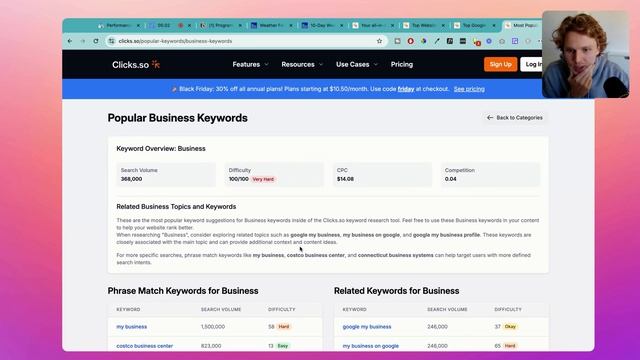This screenshot has width=640, height=360.
Task: Click the Easy badge in costco row
Action: tap(283, 346)
